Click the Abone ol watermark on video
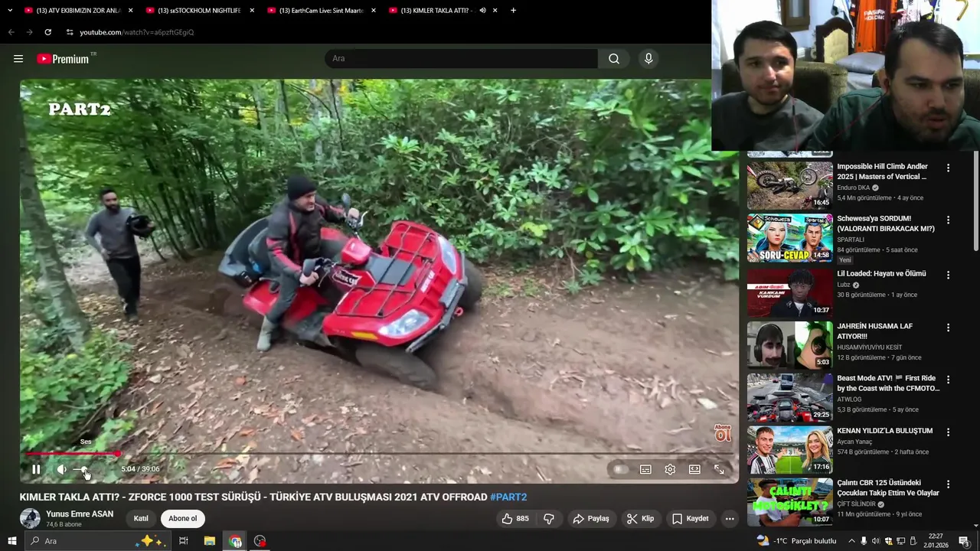 722,434
